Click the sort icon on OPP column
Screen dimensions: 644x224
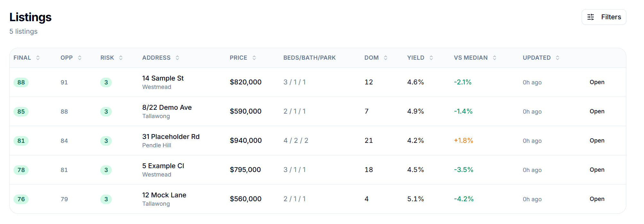point(80,58)
